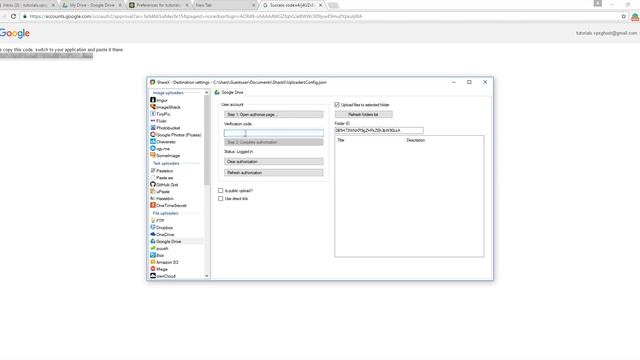Viewport: 640px width, 360px height.
Task: Open the account email at top right
Action: [607, 33]
